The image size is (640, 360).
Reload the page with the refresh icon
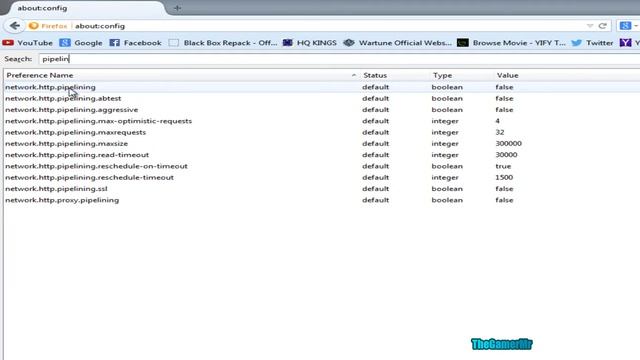point(602,26)
